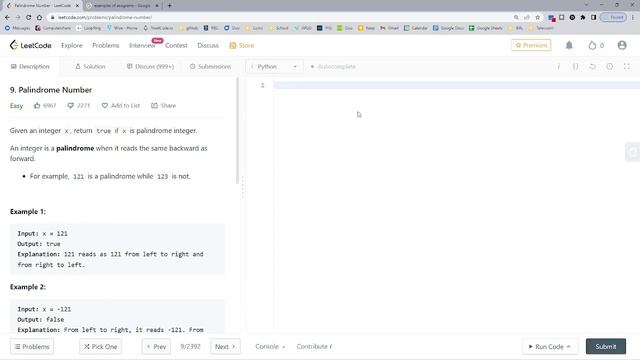Screen dimensions: 640x360
Task: Open Chrome extensions puzzle icon
Action: 583,17
